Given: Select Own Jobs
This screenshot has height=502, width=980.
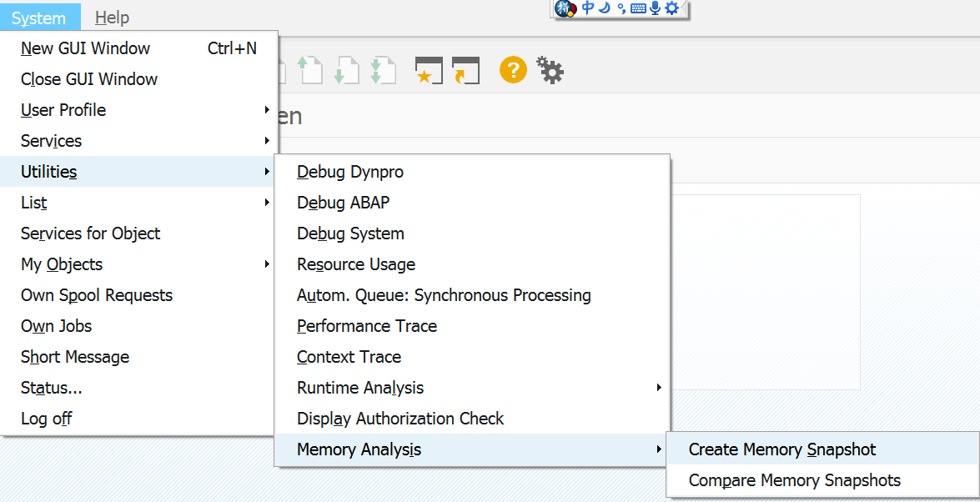Looking at the screenshot, I should point(138,326).
